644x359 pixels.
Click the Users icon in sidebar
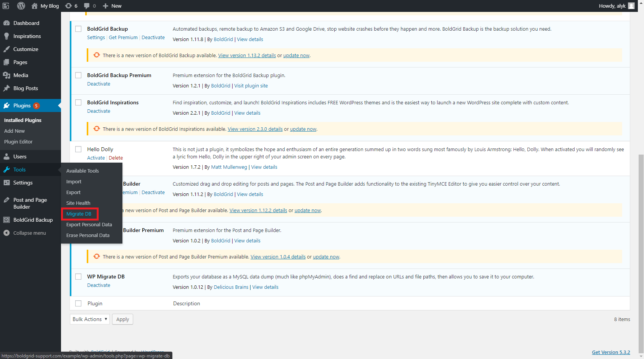[7, 156]
